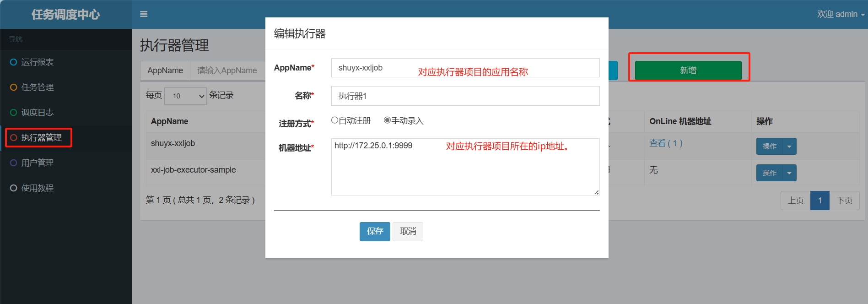Image resolution: width=868 pixels, height=304 pixels.
Task: Click the 运行报表 sidebar circle icon
Action: [14, 62]
